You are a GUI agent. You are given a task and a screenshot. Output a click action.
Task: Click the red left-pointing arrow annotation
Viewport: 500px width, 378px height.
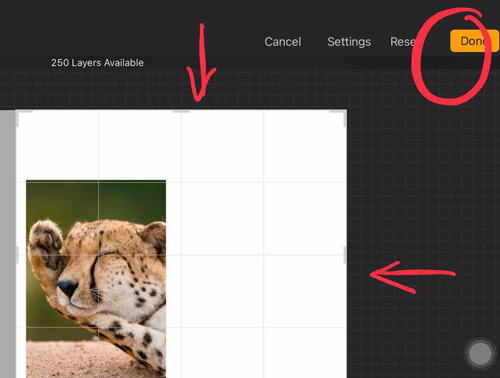[x=413, y=276]
